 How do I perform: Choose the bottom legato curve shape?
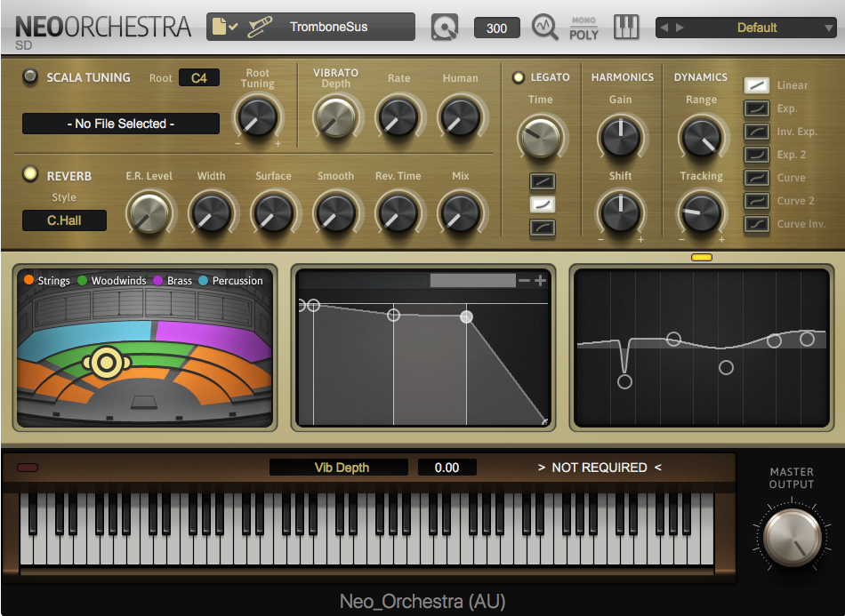point(543,228)
